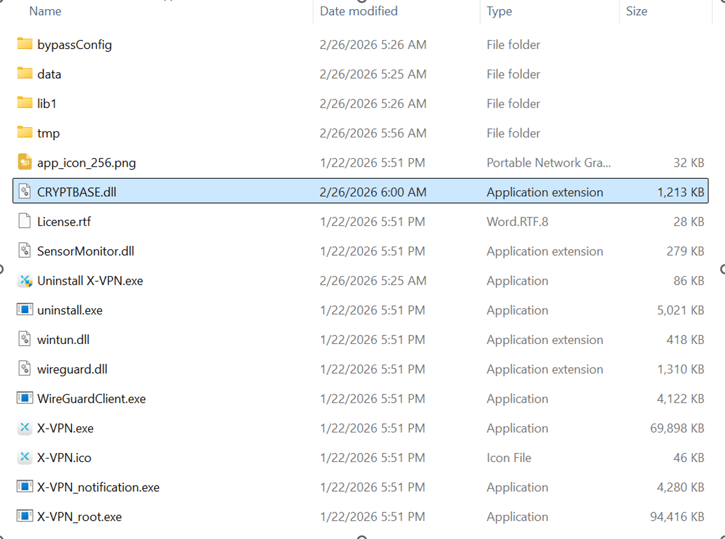Select the tmp folder name

49,134
